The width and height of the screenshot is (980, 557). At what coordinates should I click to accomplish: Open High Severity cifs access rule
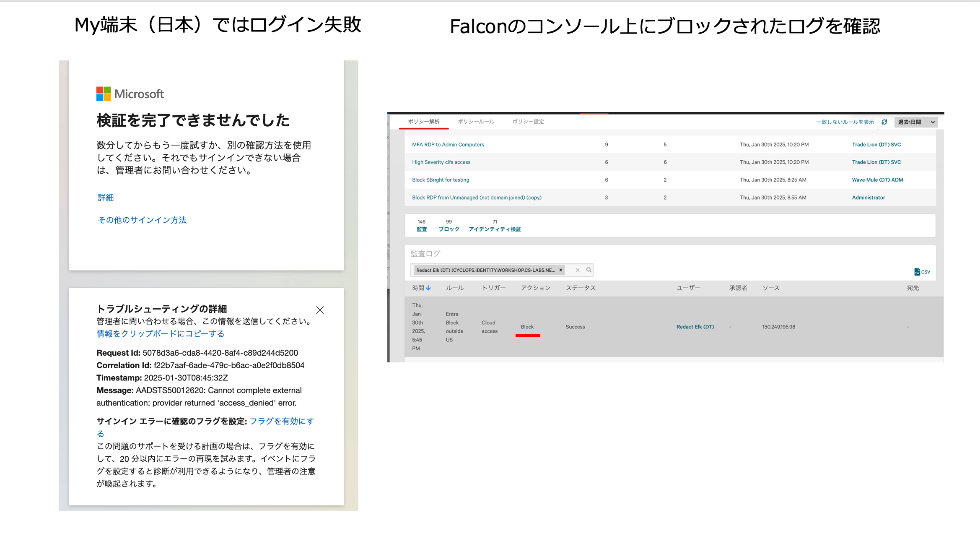tap(441, 162)
